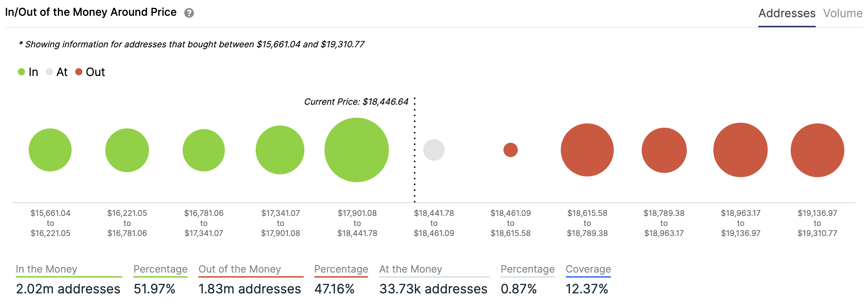Screen dimensions: 868x302
Task: Click red bubble for $18,963.17 to $19,136.97
Action: click(x=741, y=150)
